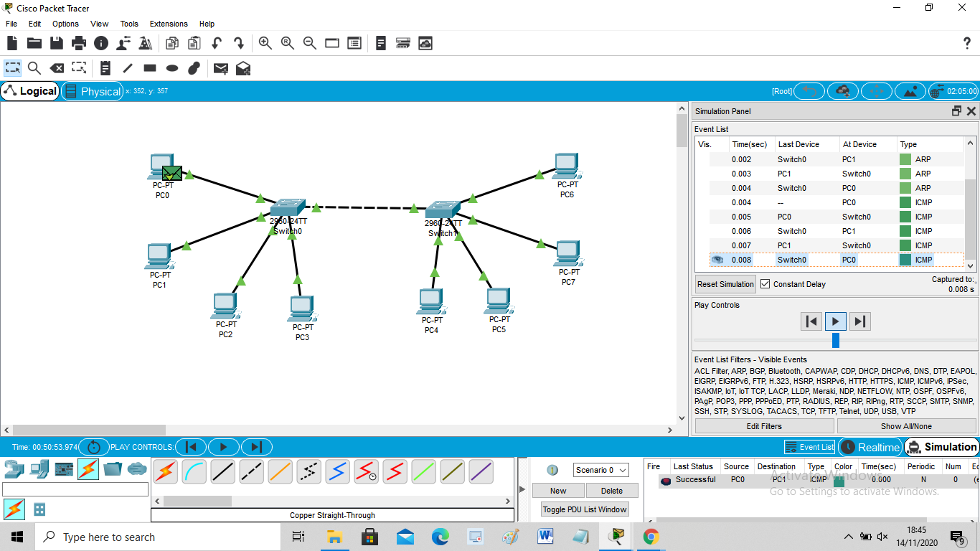This screenshot has height=551, width=980.
Task: Click the Edit Filters button
Action: [x=764, y=426]
